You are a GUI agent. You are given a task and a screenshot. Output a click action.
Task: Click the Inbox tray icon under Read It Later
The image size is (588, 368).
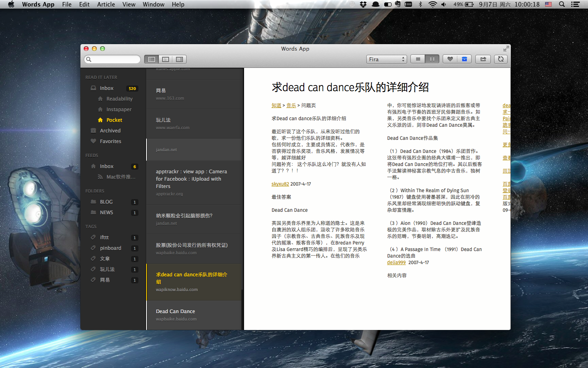94,88
